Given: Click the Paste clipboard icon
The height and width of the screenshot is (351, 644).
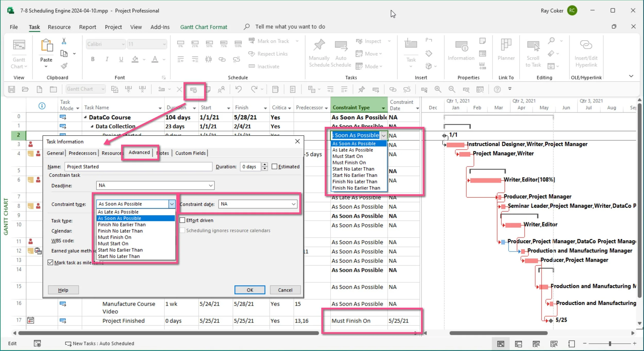Looking at the screenshot, I should click(47, 45).
